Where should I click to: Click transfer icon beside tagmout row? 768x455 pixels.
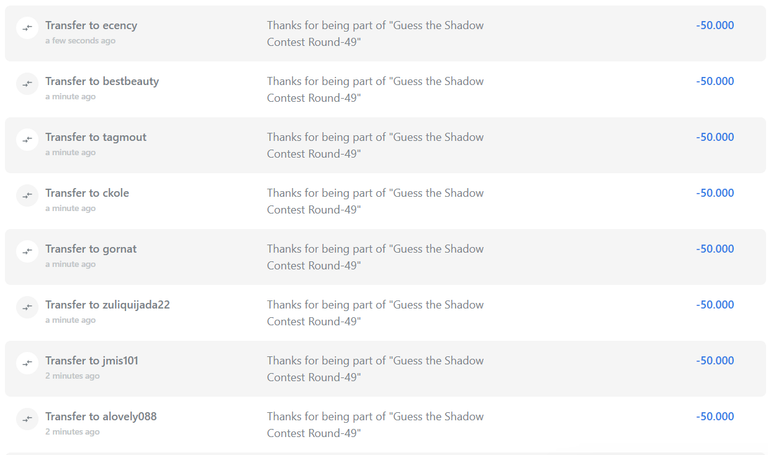(27, 139)
